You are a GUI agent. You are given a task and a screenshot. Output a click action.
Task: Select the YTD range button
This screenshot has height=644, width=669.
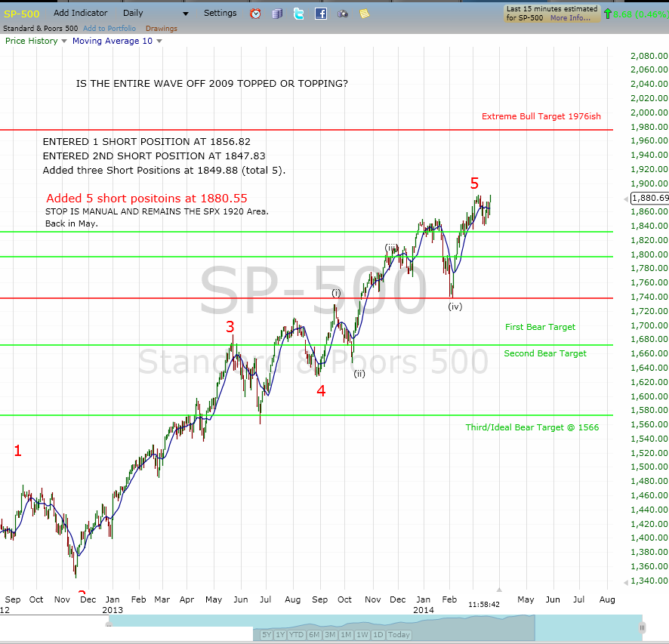click(x=296, y=635)
